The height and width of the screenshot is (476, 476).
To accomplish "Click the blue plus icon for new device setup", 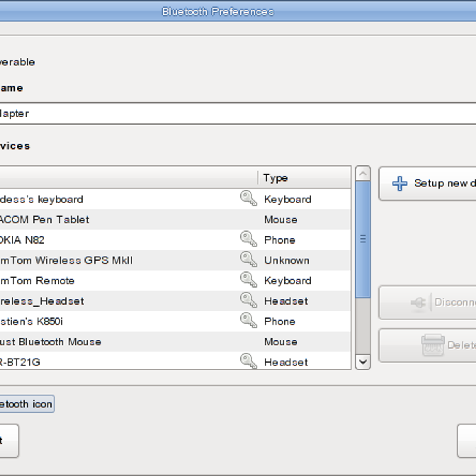I will 400,183.
